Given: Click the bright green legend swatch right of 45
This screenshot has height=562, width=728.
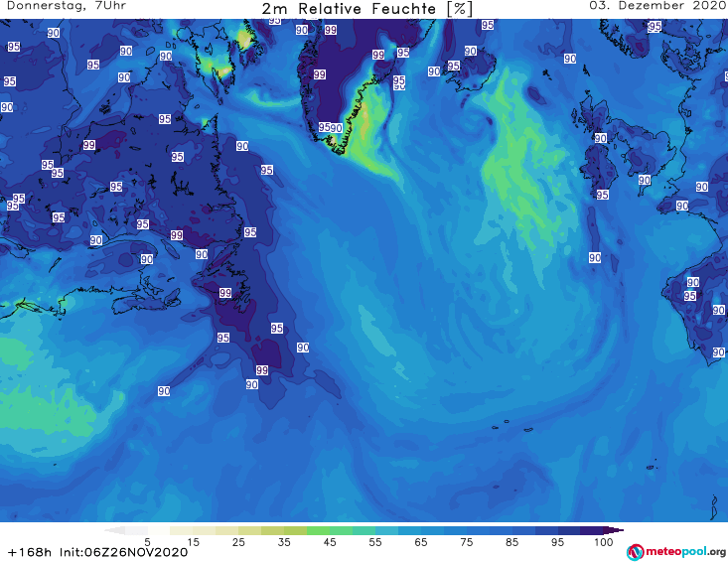Looking at the screenshot, I should tap(341, 530).
